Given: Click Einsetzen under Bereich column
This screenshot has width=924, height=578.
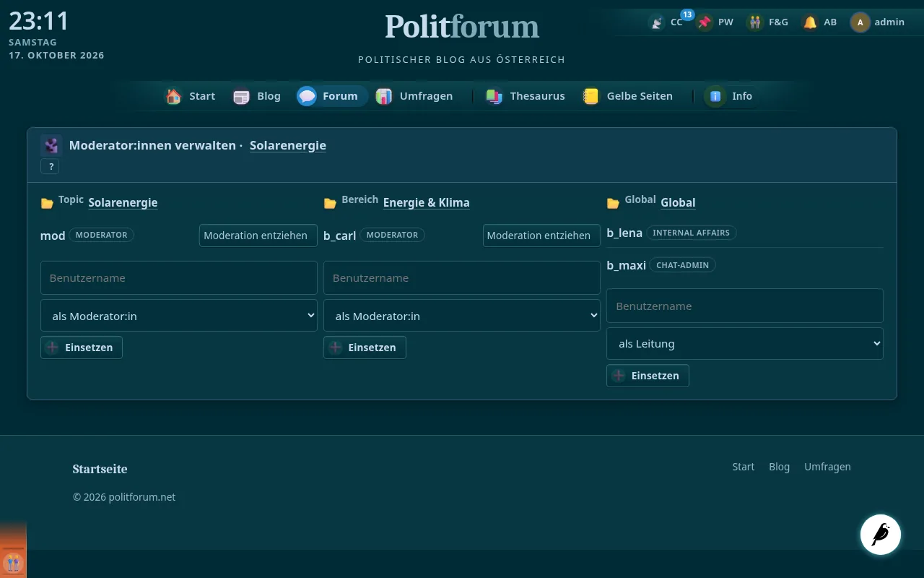Looking at the screenshot, I should coord(365,348).
